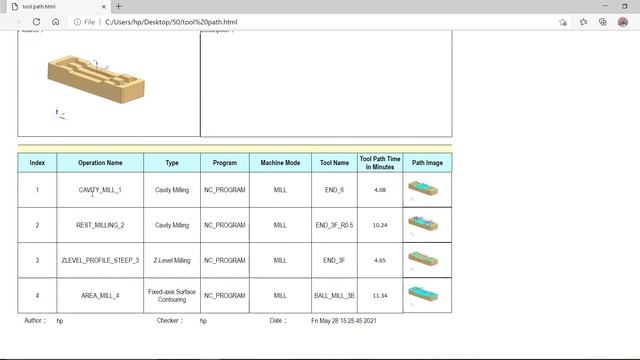Click index number 2 cell
Screen dimensions: 640x360
37,225
